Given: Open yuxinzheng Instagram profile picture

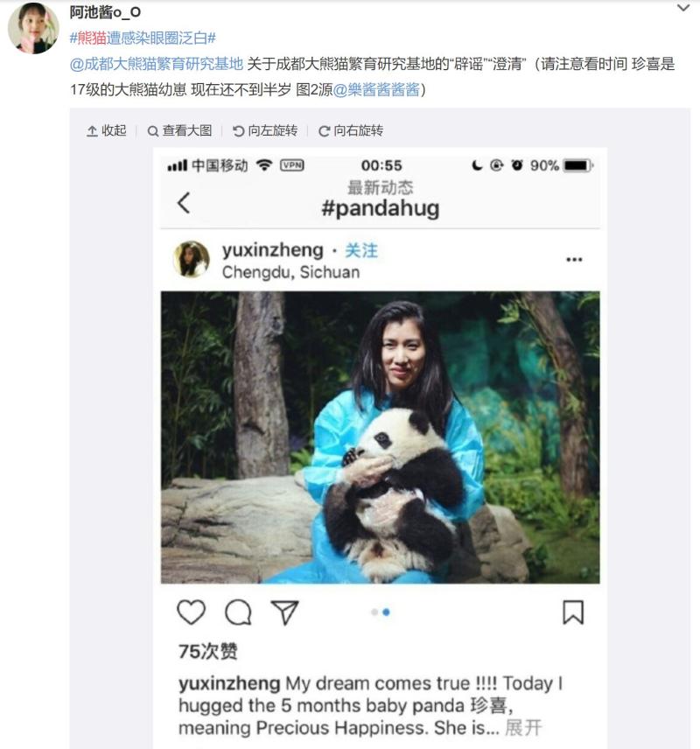Looking at the screenshot, I should (x=191, y=259).
